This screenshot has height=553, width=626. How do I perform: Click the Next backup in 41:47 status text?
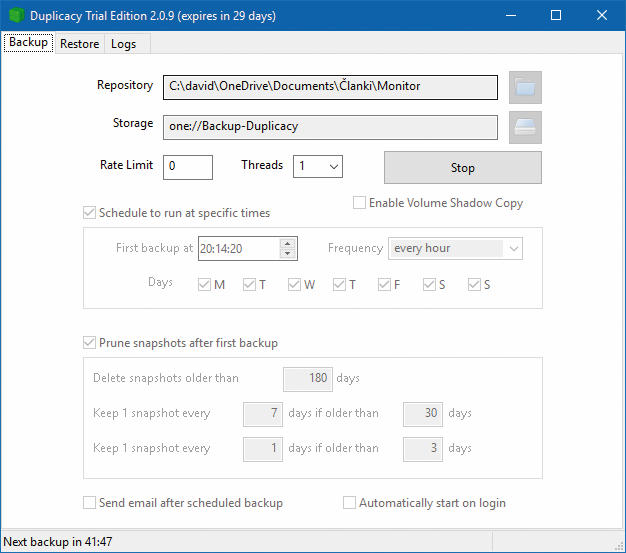click(x=58, y=542)
